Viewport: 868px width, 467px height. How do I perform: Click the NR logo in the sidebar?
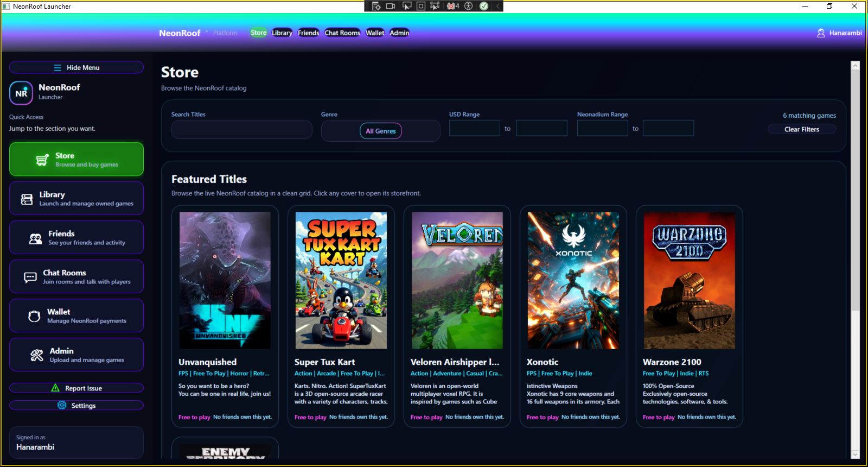point(21,93)
